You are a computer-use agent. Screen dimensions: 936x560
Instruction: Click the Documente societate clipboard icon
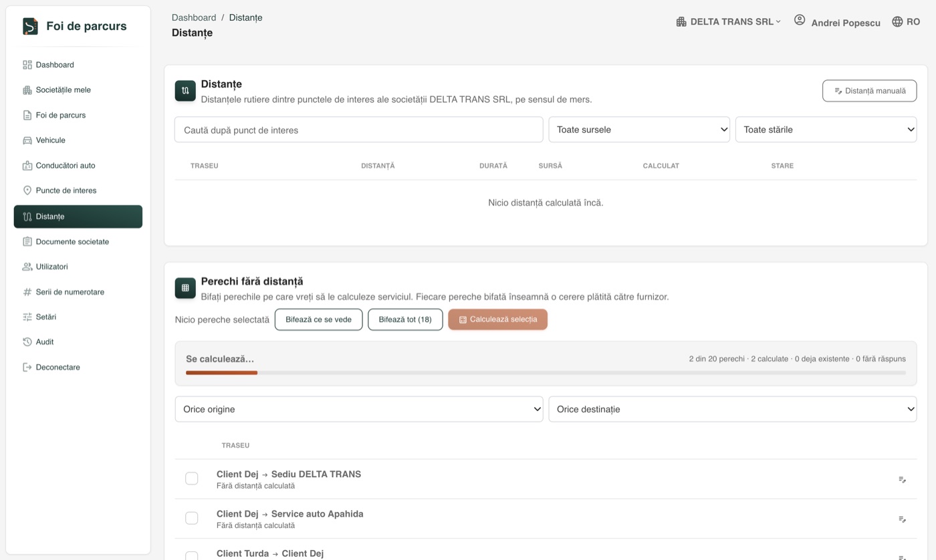pyautogui.click(x=27, y=242)
